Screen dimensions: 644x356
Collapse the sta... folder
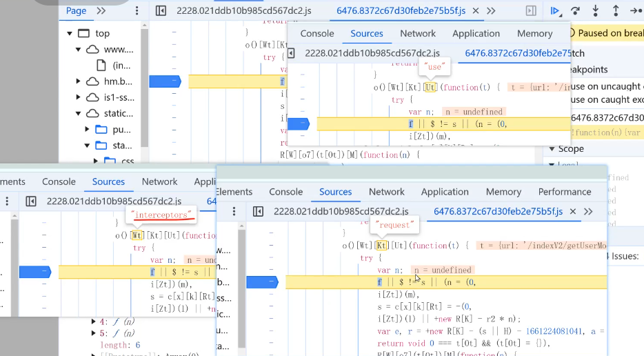click(x=87, y=146)
